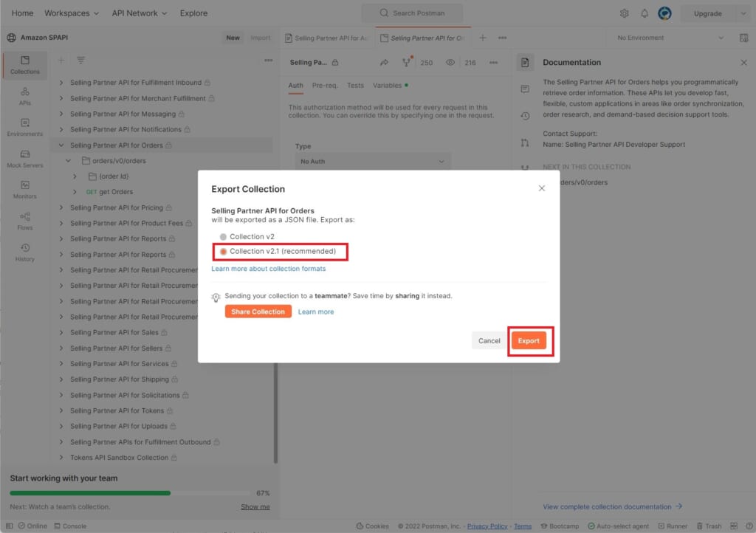Expand Selling Partner API for Messaging
Image resolution: width=756 pixels, height=533 pixels.
coord(61,114)
